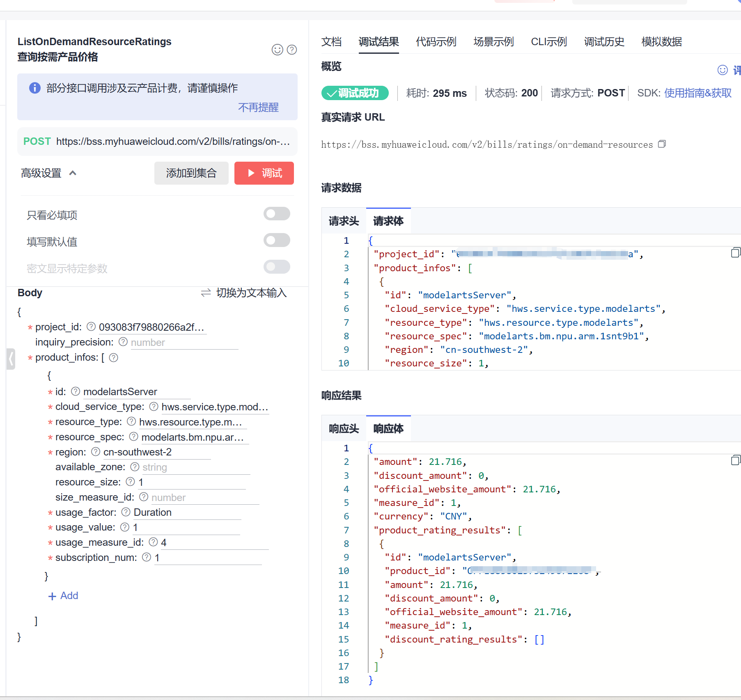The height and width of the screenshot is (700, 741).
Task: Add a new product_infos item
Action: (x=63, y=596)
